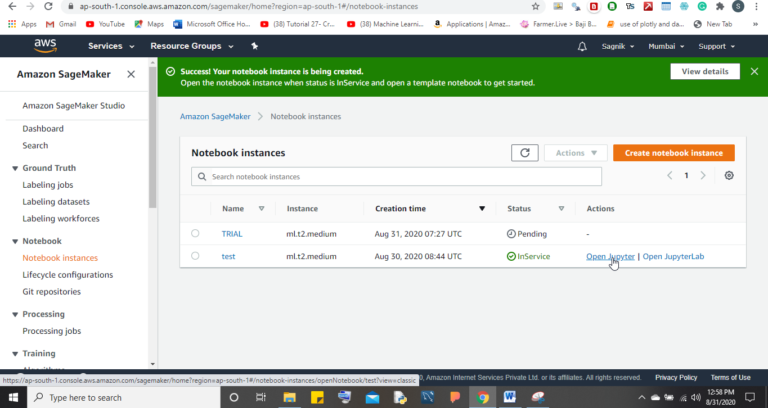768x408 pixels.
Task: Click View details in success banner
Action: (705, 72)
